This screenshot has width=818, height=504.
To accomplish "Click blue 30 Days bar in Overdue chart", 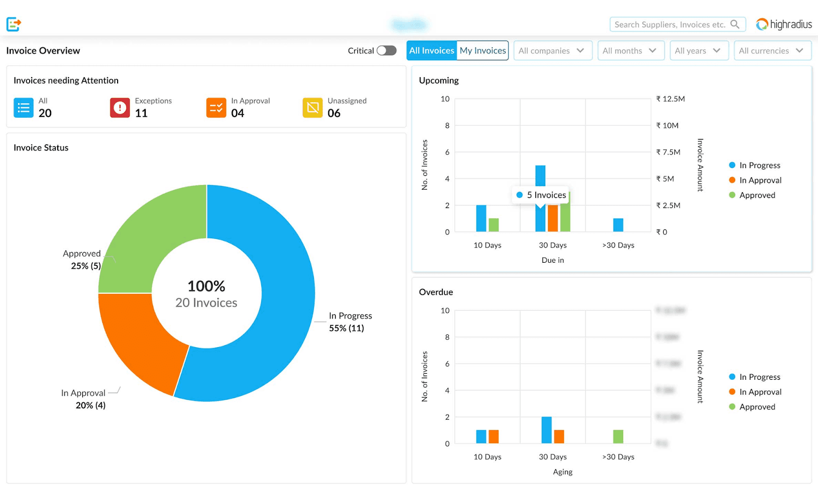I will (x=547, y=430).
